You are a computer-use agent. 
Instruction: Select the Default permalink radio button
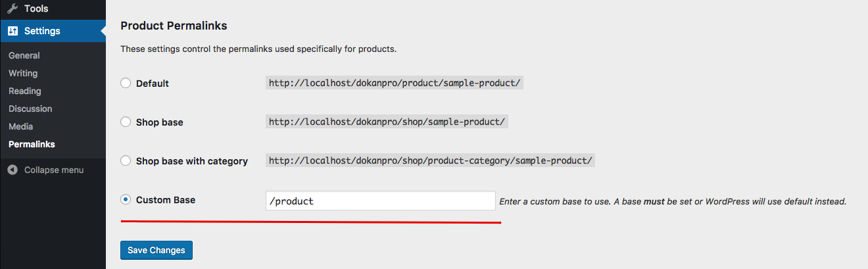click(126, 84)
